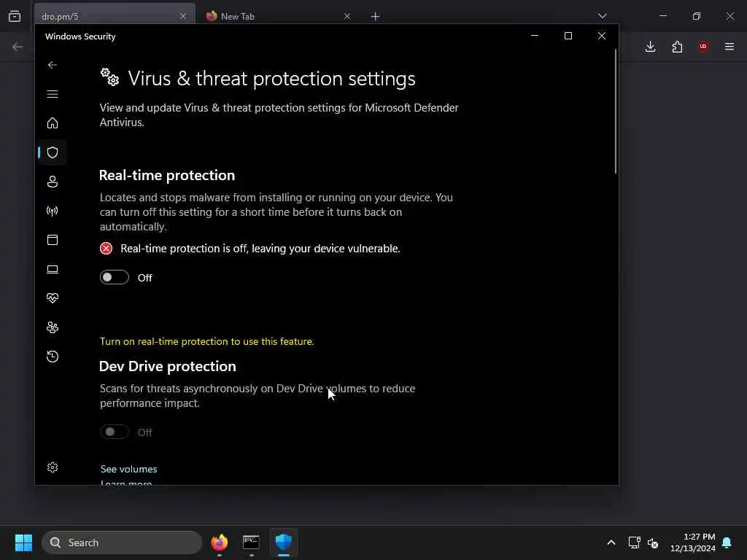Open the uBlock Origin extension icon
Screen dimensions: 747x560
(x=703, y=47)
